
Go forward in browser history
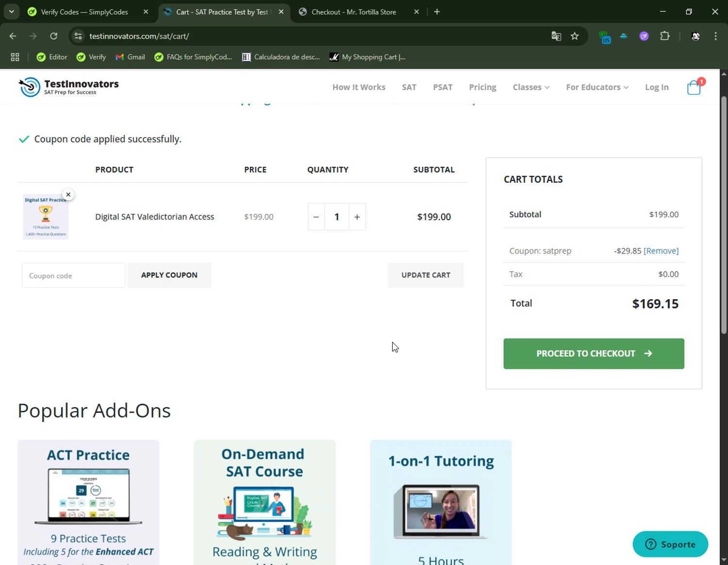33,36
